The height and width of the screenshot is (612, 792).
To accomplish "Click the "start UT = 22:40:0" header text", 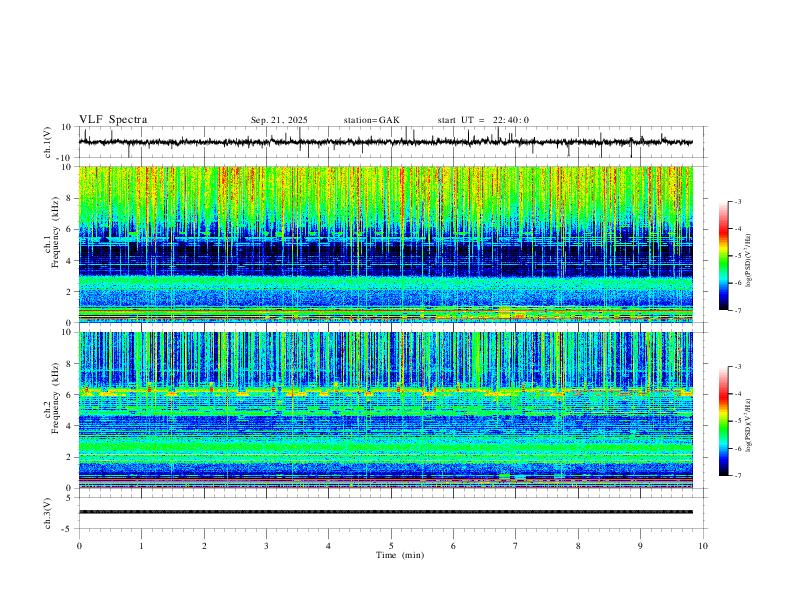I will pyautogui.click(x=483, y=120).
